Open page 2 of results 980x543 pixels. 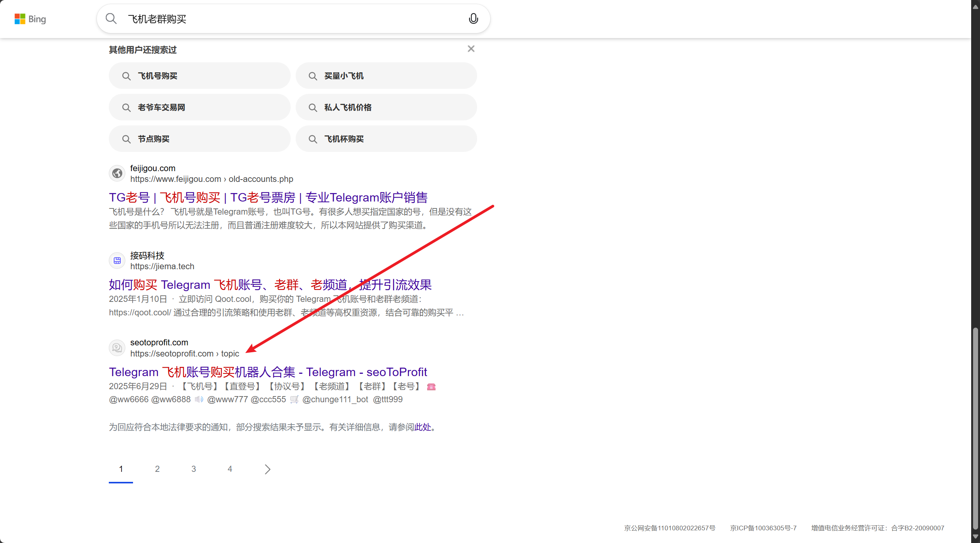point(157,469)
